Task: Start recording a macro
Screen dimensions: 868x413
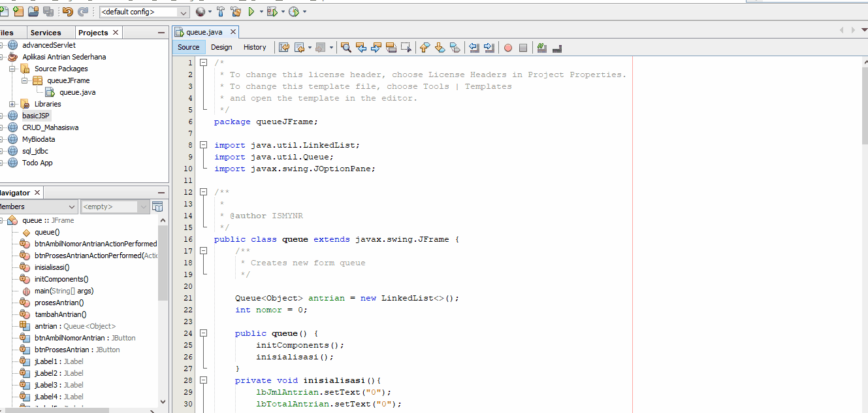Action: (x=507, y=47)
